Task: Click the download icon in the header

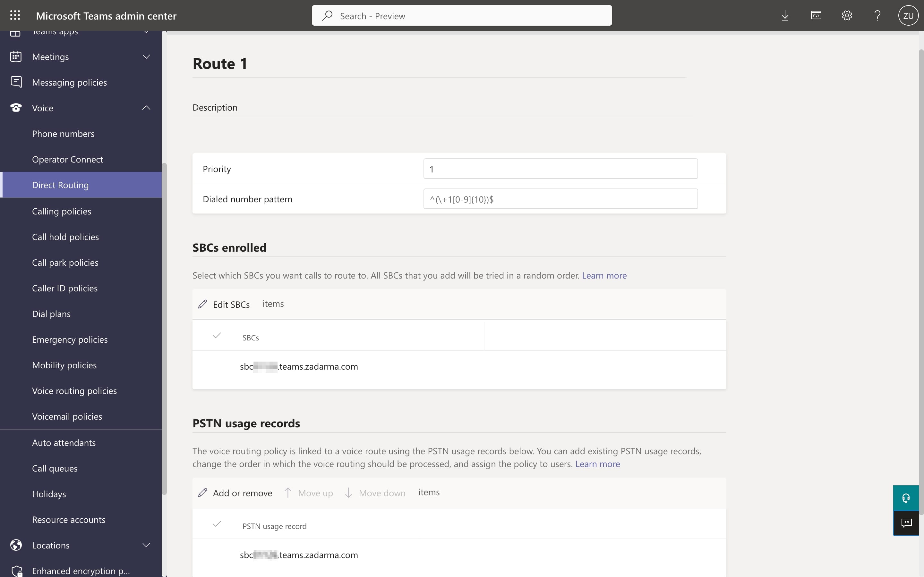Action: click(x=785, y=15)
